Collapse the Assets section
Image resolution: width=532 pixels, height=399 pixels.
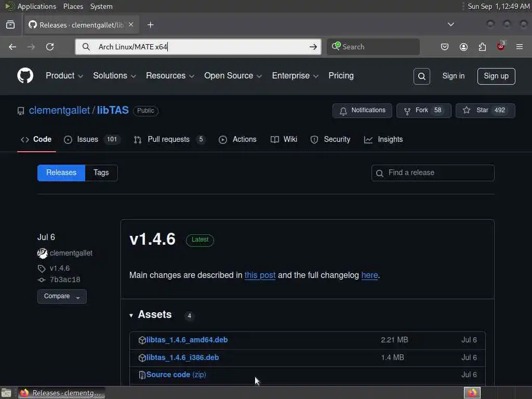coord(131,315)
